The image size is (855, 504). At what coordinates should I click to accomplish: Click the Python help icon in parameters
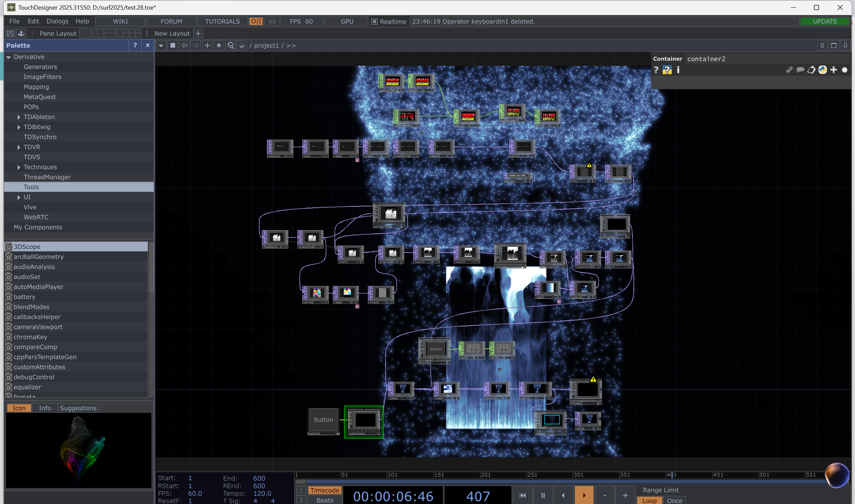[x=667, y=70]
